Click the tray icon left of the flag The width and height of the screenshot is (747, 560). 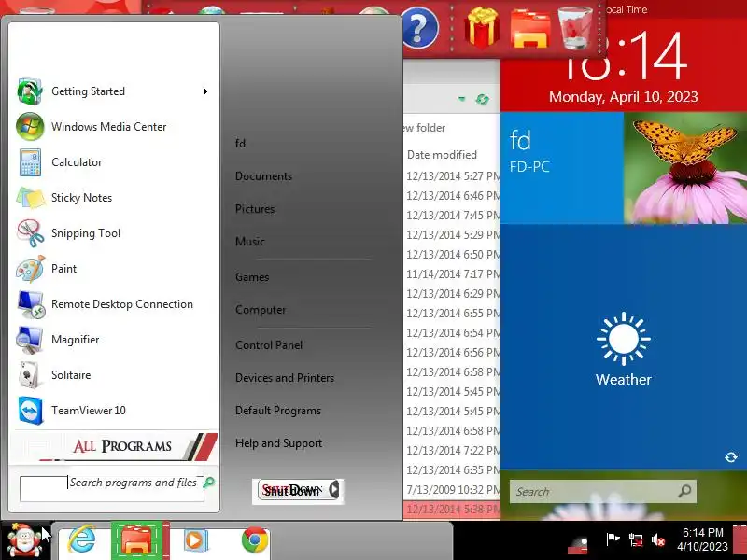579,544
